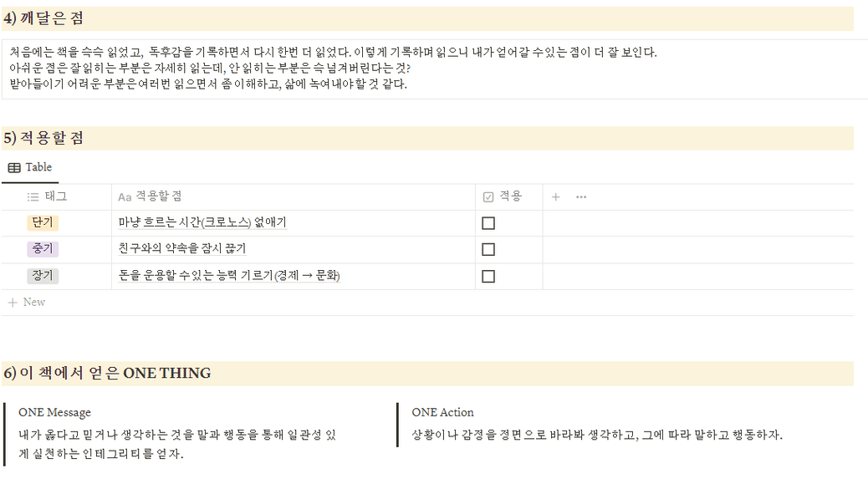Image resolution: width=868 pixels, height=479 pixels.
Task: Open the 친구와의 약속을 잠시 끊기 entry
Action: coord(182,248)
